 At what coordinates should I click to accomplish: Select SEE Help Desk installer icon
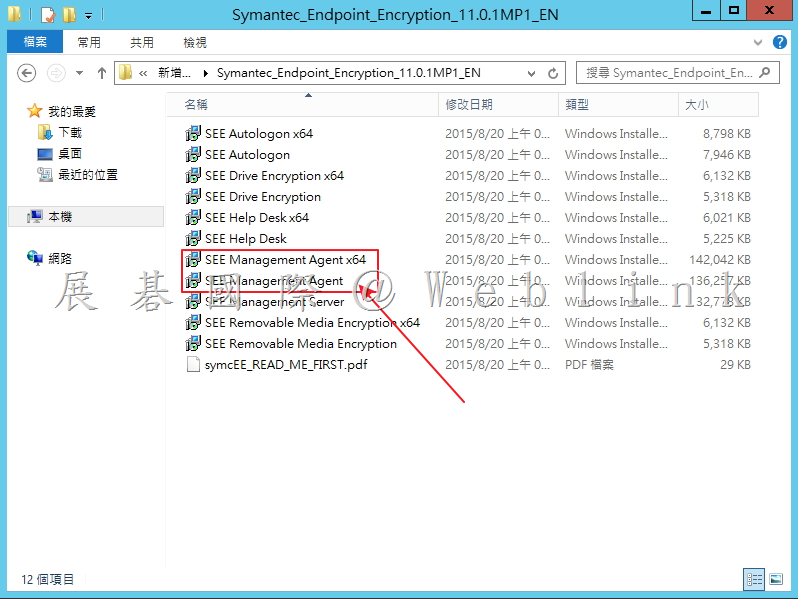tap(193, 238)
